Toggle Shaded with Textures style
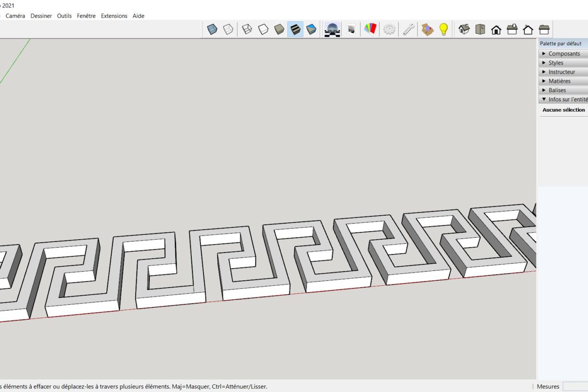588x392 pixels. pyautogui.click(x=295, y=29)
